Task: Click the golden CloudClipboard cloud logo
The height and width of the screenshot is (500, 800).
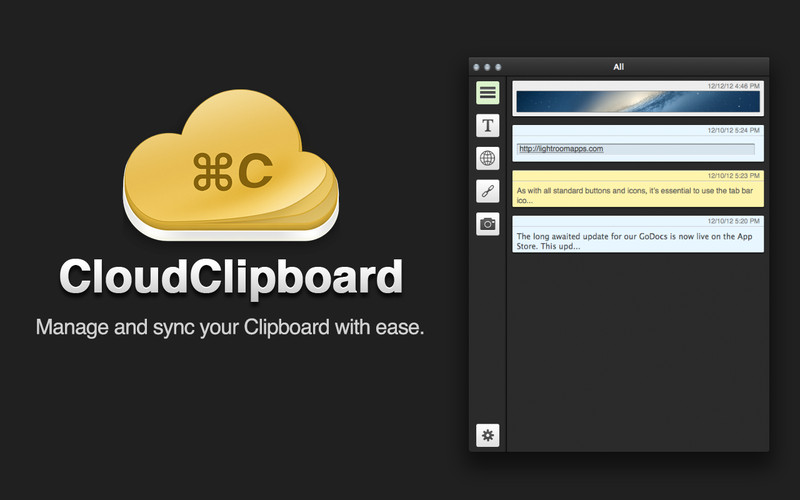Action: (x=231, y=165)
